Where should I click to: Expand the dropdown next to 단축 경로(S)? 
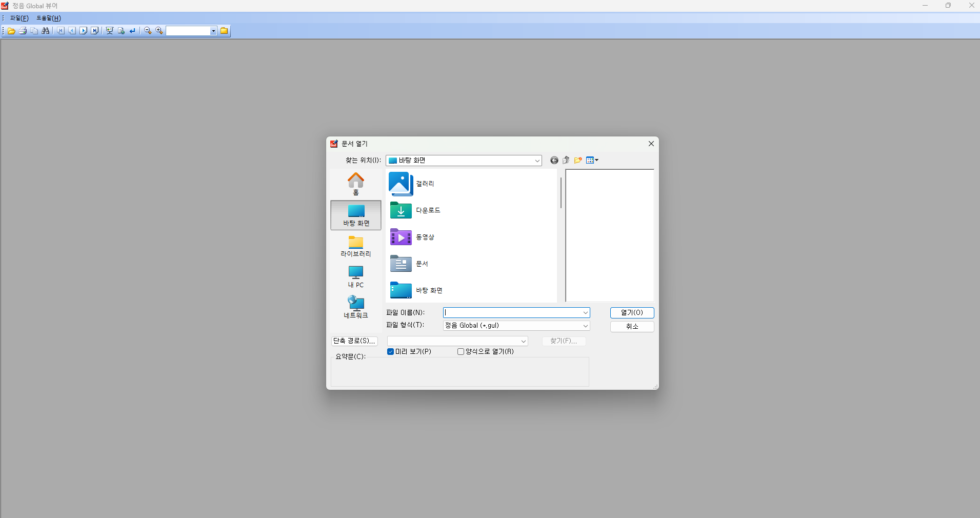click(x=524, y=341)
